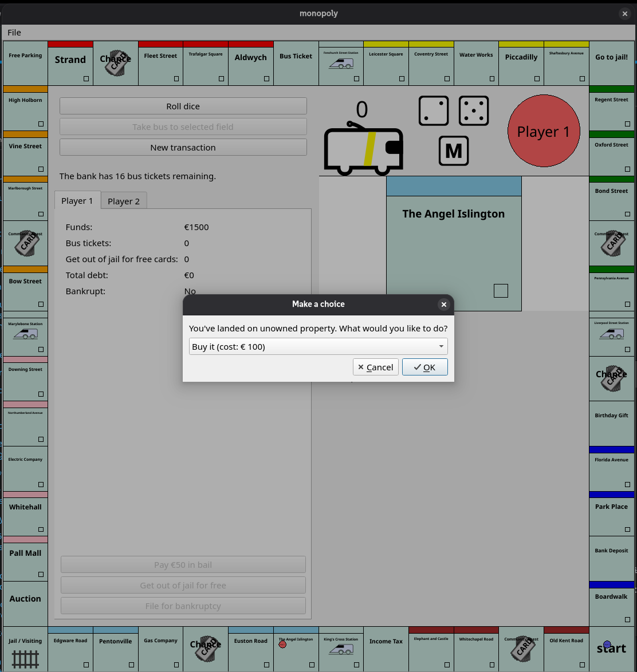This screenshot has height=672, width=637.
Task: Click the Chance card icon in top row
Action: (x=115, y=64)
